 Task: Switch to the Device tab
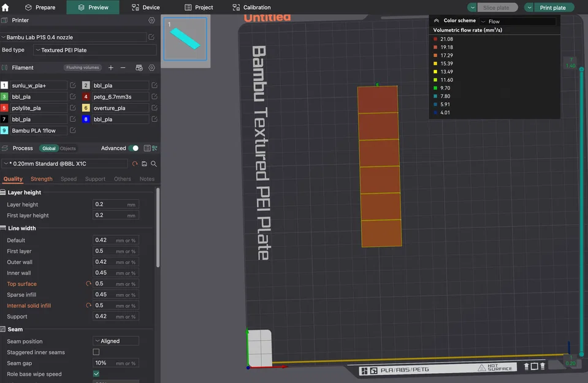pyautogui.click(x=145, y=7)
